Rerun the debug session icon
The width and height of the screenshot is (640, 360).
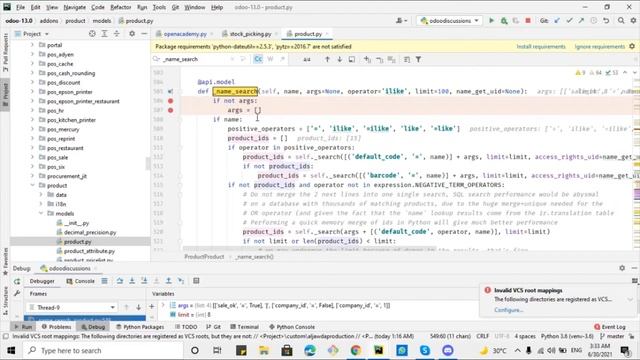click(x=17, y=281)
